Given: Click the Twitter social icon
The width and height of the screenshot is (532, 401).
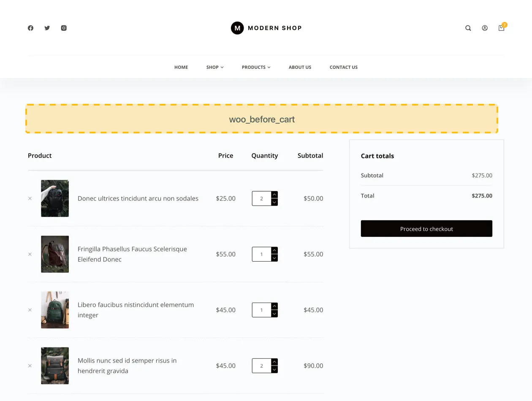Looking at the screenshot, I should tap(47, 28).
